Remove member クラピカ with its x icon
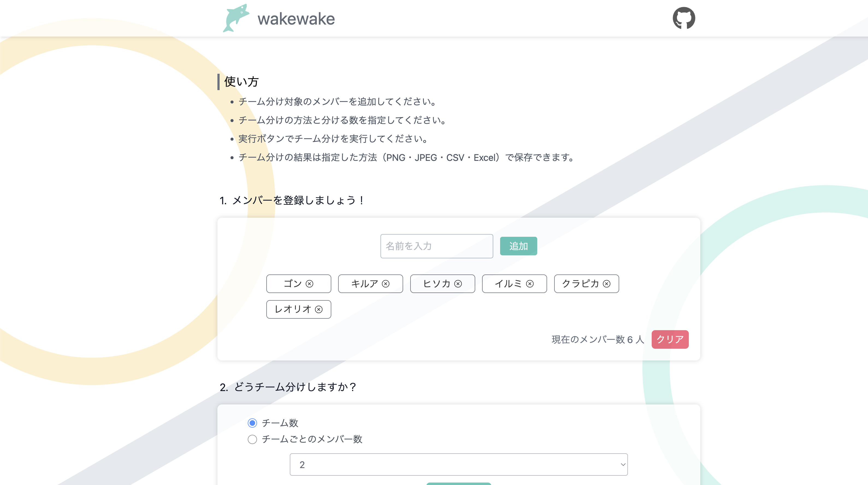Image resolution: width=868 pixels, height=485 pixels. point(607,284)
